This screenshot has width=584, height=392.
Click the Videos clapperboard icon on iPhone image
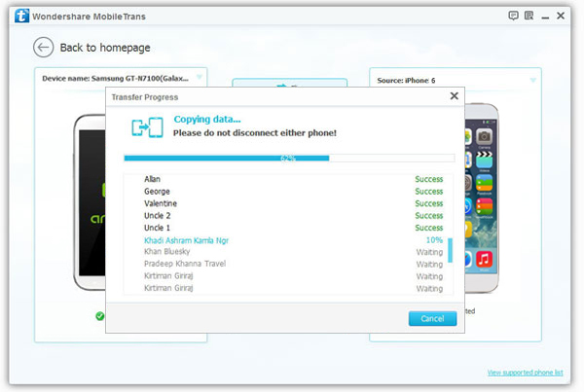(484, 160)
